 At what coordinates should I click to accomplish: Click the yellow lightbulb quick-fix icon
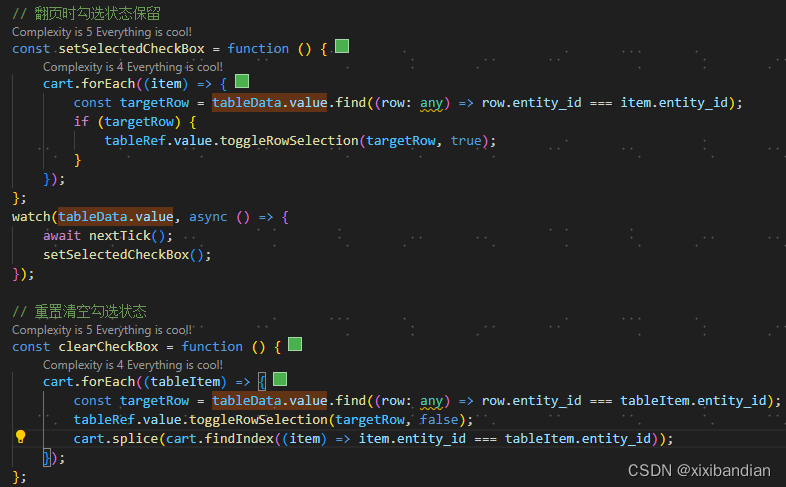tap(21, 437)
